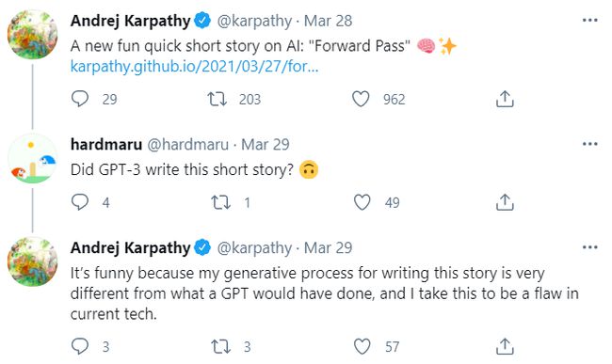Open more options on Karpathy's Mar 29 reply

coord(589,247)
